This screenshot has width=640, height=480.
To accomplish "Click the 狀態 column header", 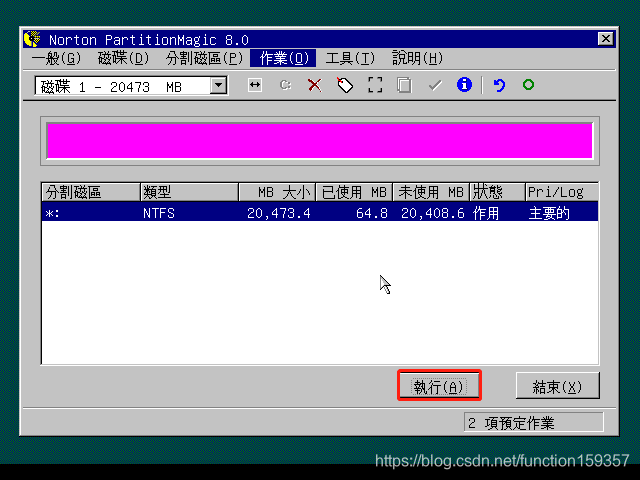I will point(497,192).
